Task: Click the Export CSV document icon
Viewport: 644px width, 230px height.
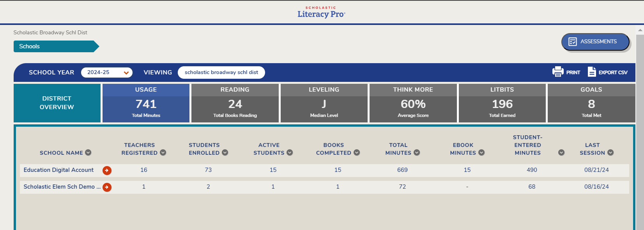Action: coord(592,72)
